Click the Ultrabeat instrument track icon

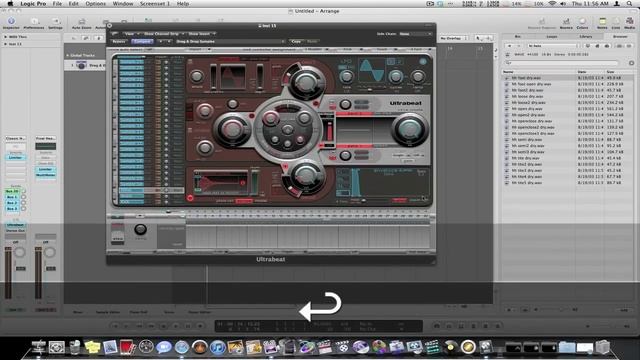pyautogui.click(x=81, y=65)
